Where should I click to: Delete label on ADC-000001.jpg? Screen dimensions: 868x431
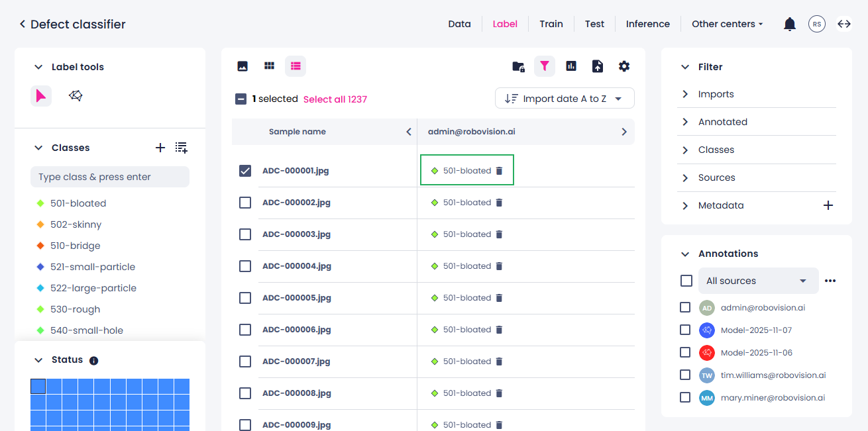500,171
